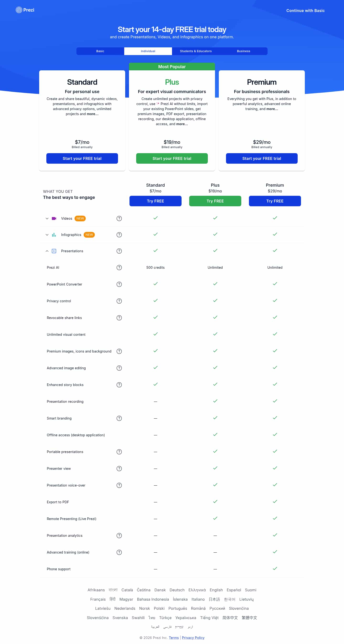This screenshot has height=644, width=344.
Task: Start the free trial for Plus
Action: tap(172, 158)
